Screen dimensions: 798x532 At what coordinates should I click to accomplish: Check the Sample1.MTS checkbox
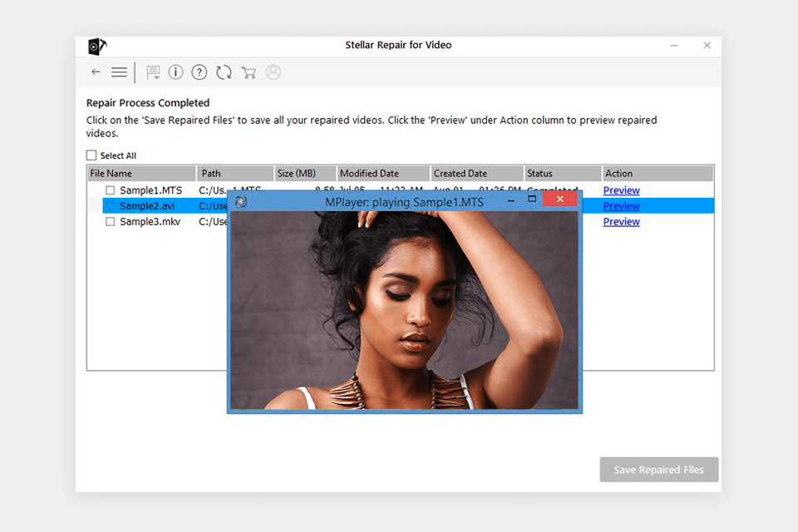coord(109,190)
